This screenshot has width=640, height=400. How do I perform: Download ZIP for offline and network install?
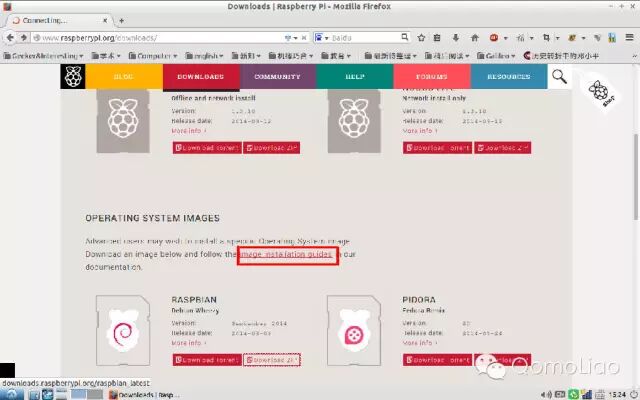coord(271,148)
